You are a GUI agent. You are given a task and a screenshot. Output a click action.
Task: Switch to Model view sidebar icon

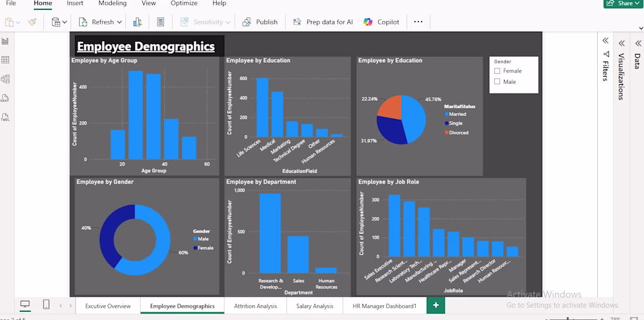[x=5, y=79]
